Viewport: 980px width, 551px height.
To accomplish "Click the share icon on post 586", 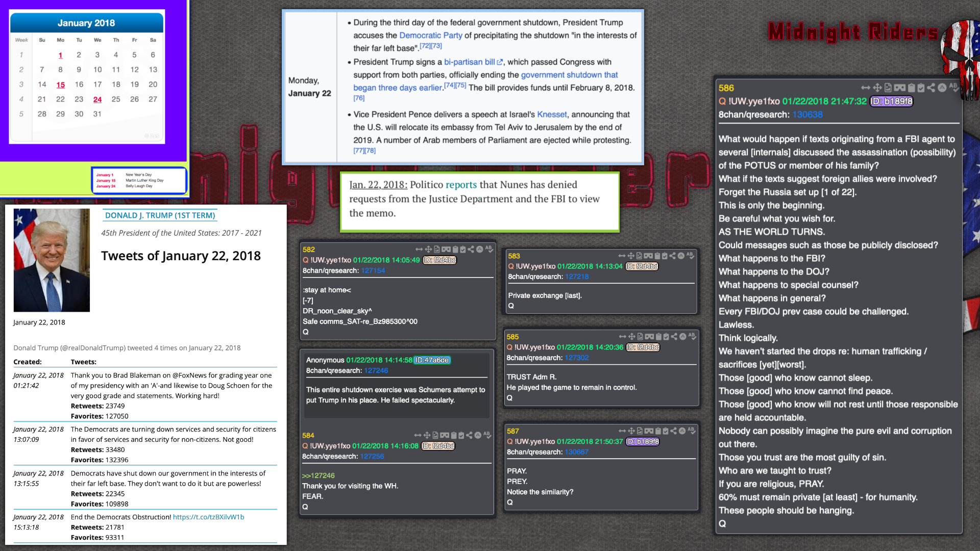I will pos(931,88).
